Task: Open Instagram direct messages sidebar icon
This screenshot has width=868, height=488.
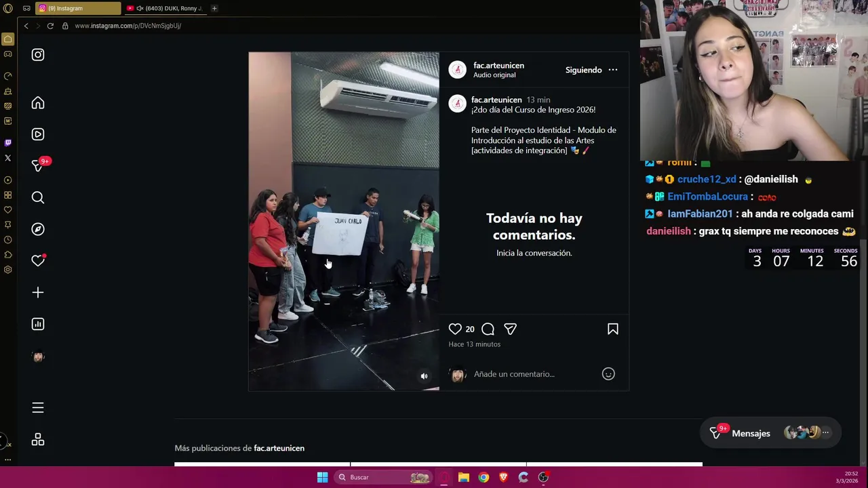Action: (38, 166)
